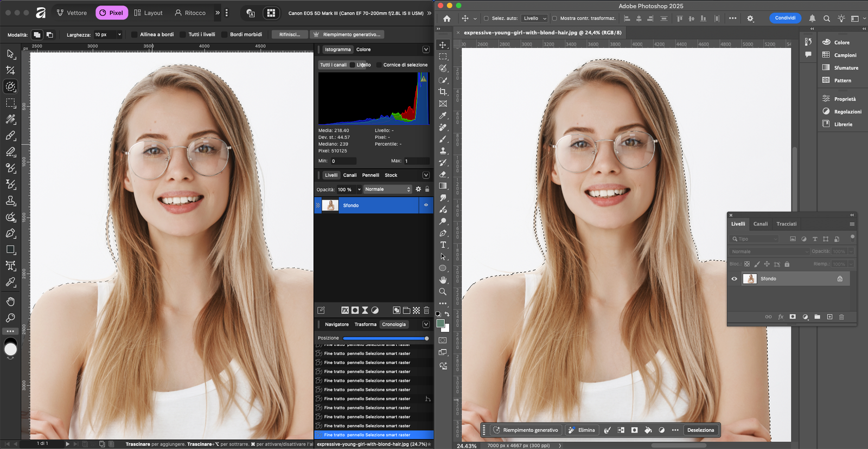Select the Eyedropper tool in Photoshop
The image size is (868, 449).
click(443, 116)
